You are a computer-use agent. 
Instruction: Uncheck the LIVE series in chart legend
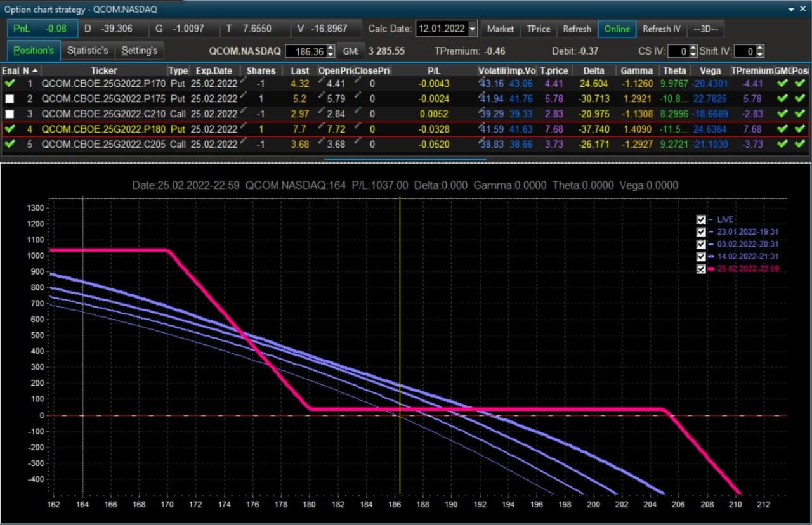pyautogui.click(x=701, y=219)
